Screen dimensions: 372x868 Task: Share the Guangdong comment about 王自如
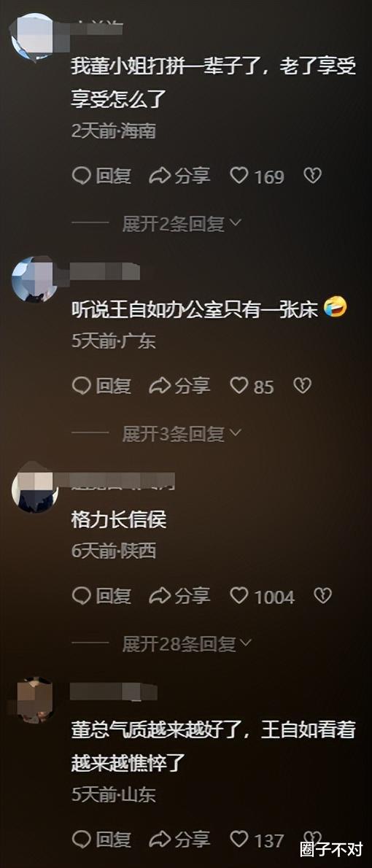[180, 386]
